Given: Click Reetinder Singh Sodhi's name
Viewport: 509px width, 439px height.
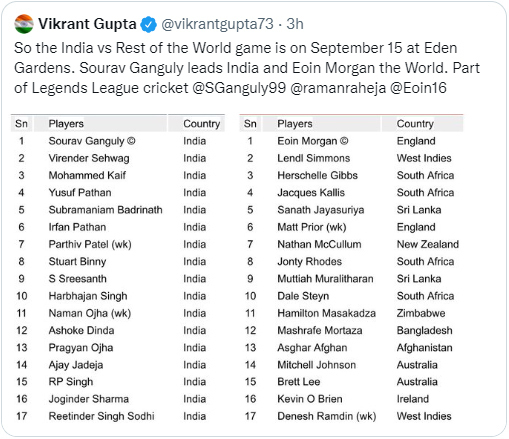Looking at the screenshot, I should click(x=102, y=416).
